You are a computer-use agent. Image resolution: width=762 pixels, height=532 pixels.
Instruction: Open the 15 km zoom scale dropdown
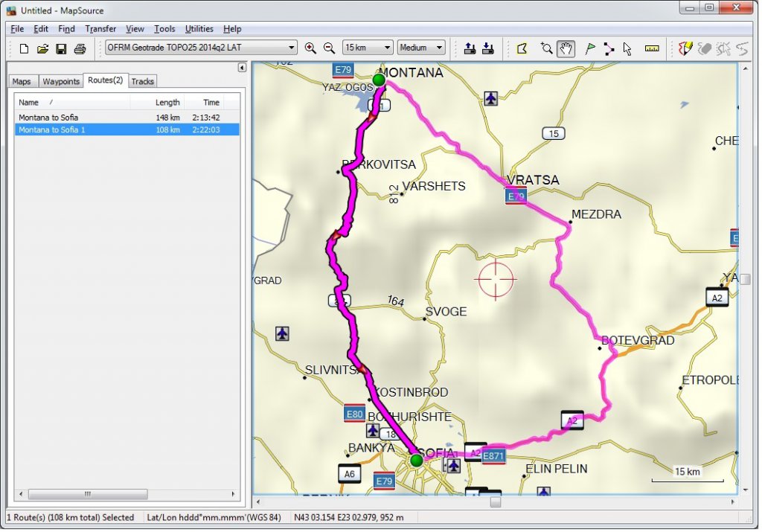pos(368,48)
